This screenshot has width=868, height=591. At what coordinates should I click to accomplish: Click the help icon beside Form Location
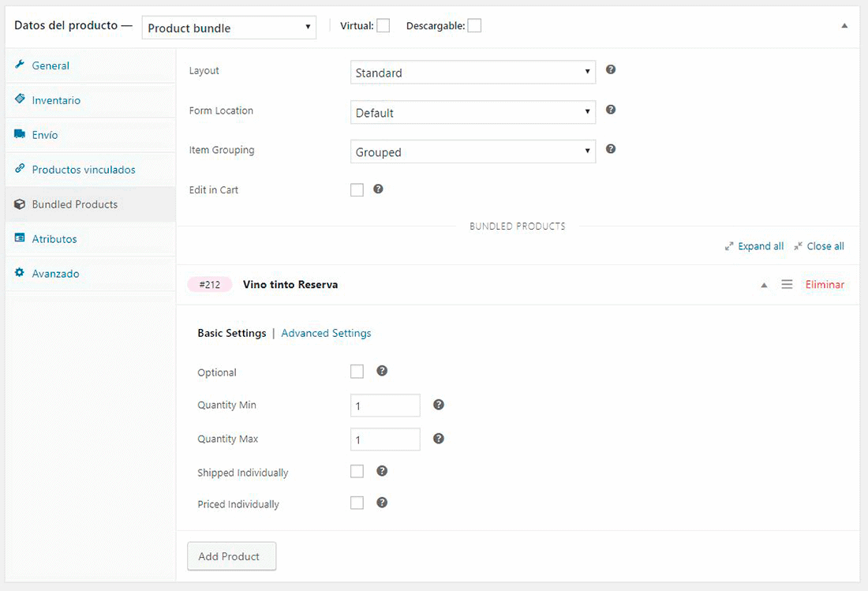(x=611, y=110)
